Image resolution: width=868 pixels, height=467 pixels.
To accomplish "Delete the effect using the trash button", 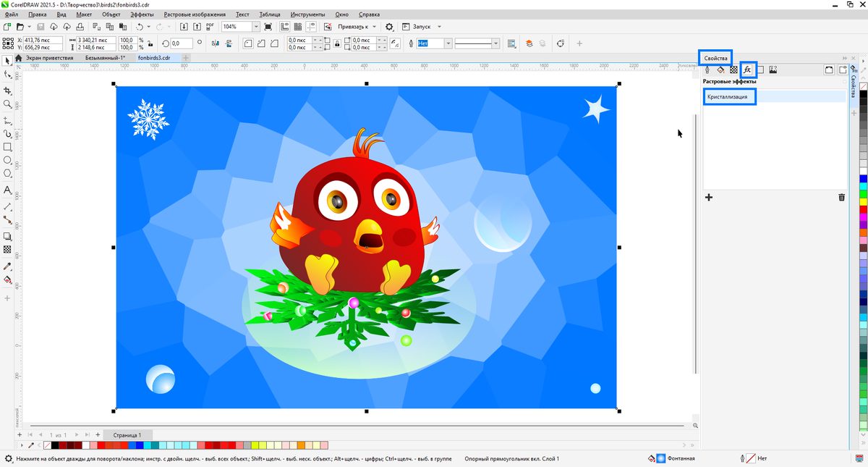I will tap(841, 197).
